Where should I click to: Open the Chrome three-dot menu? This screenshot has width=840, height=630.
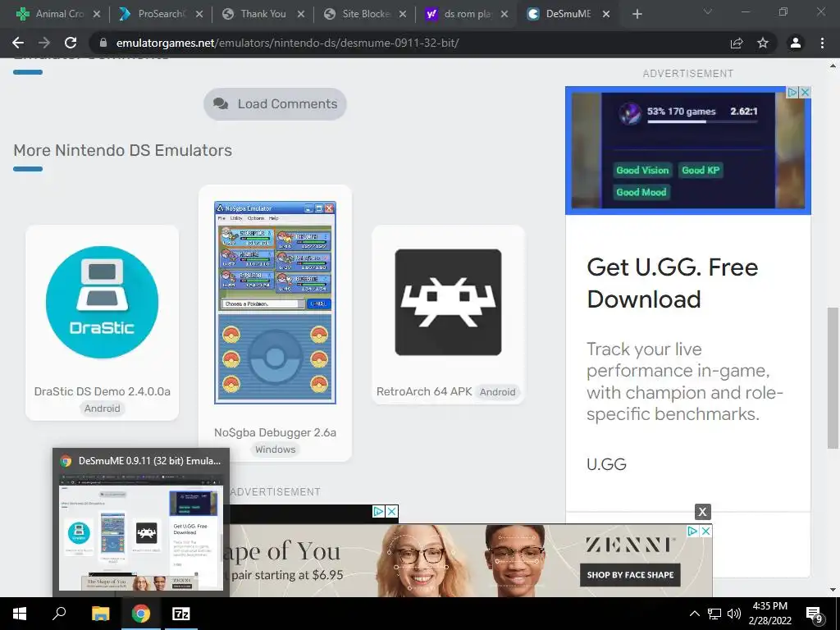(822, 43)
